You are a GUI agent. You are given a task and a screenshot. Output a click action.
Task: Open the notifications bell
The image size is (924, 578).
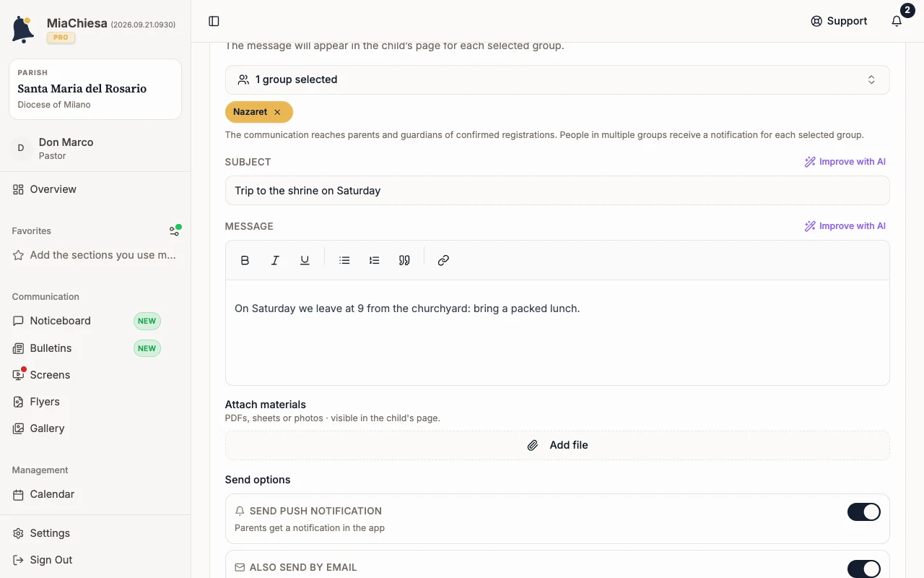point(897,21)
